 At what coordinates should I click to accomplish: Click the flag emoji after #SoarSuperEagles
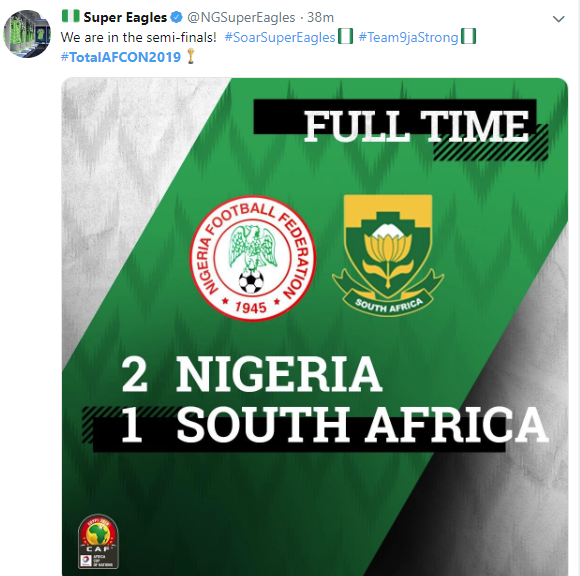click(345, 37)
